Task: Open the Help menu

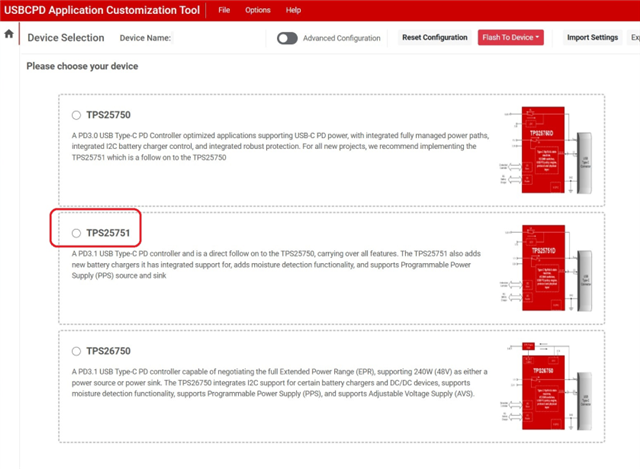Action: [293, 10]
